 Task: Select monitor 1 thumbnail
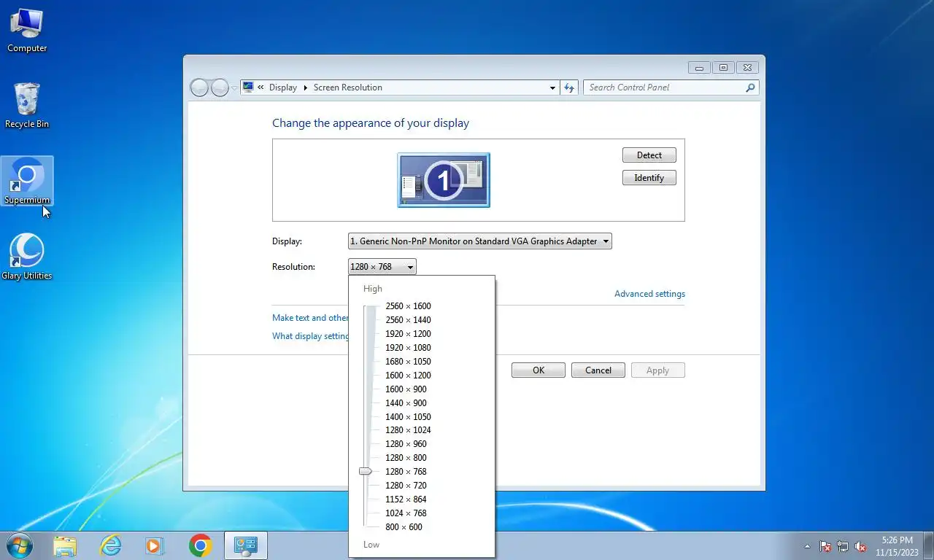tap(444, 180)
